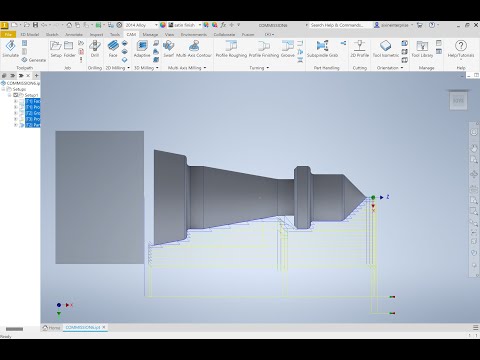Open Help/Tutorials
The width and height of the screenshot is (480, 360).
(461, 49)
